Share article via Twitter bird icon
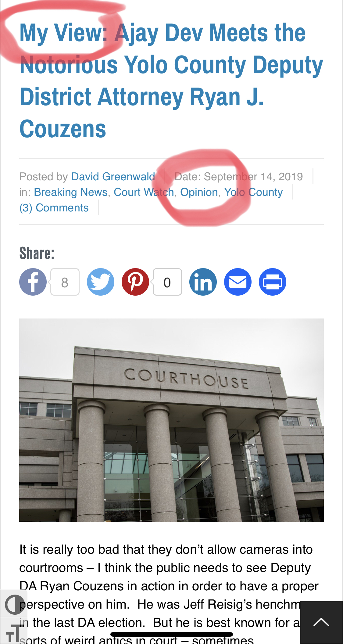Image resolution: width=343 pixels, height=644 pixels. pos(101,282)
